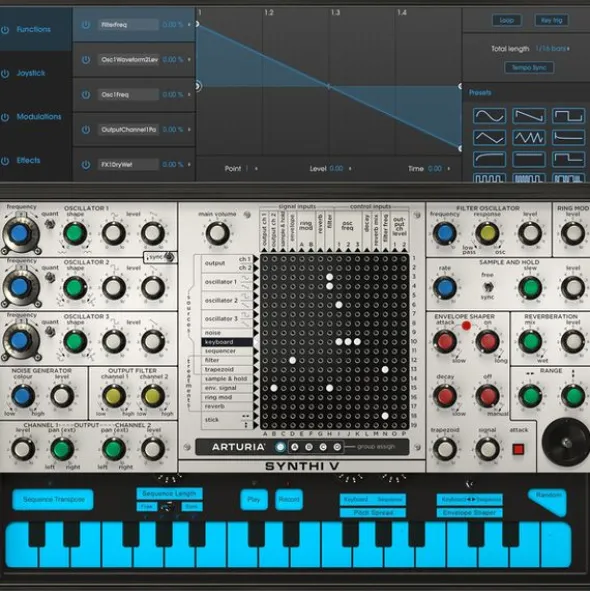Viewport: 590px width, 591px height.
Task: Open the Modulations section
Action: coord(39,117)
